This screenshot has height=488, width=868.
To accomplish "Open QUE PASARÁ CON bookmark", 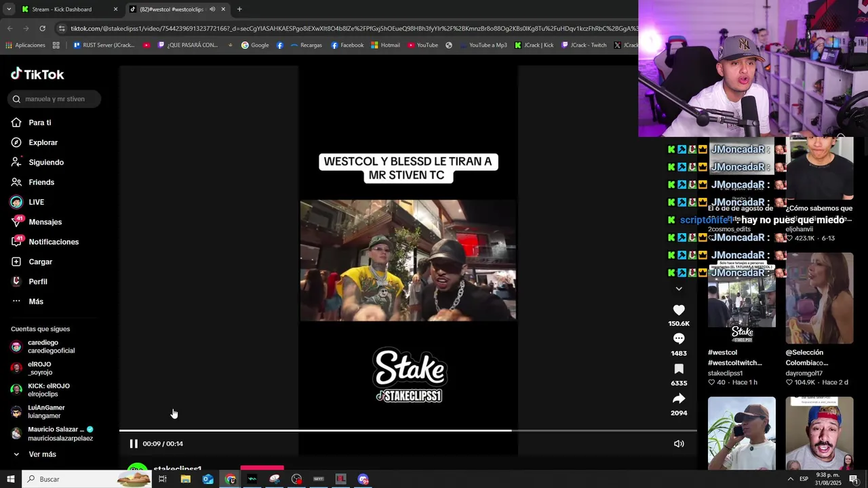I will pos(187,45).
